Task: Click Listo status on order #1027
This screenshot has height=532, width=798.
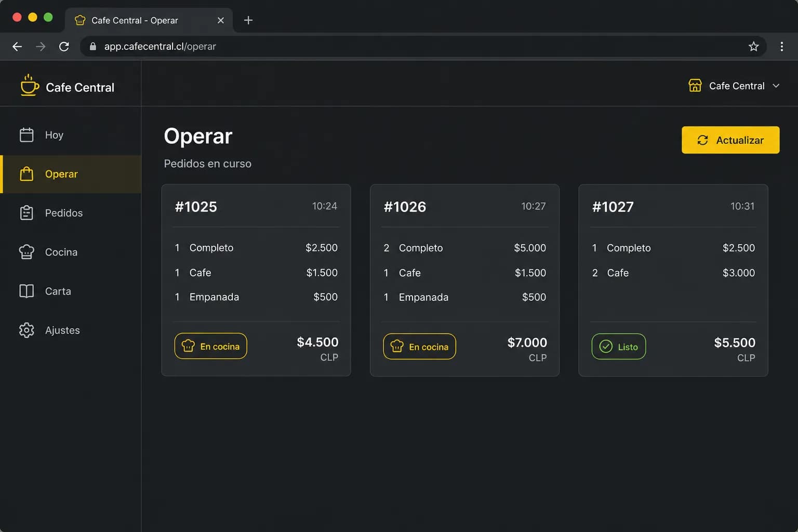Action: tap(619, 347)
